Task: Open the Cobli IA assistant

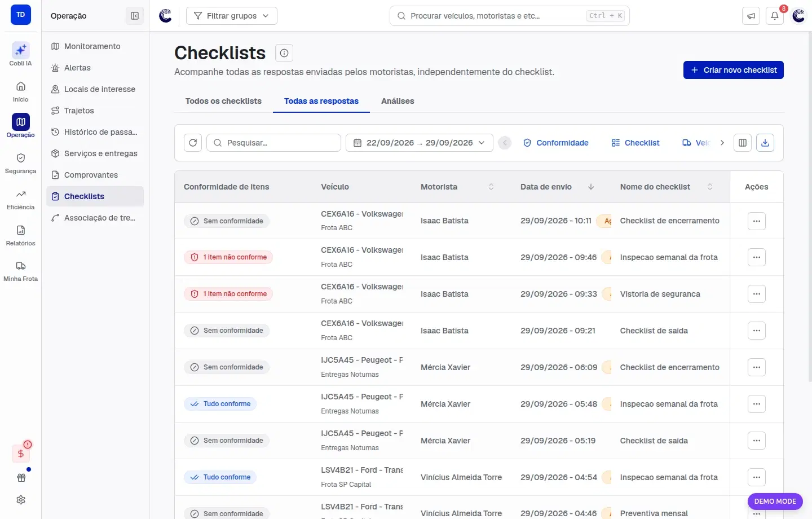Action: (21, 55)
